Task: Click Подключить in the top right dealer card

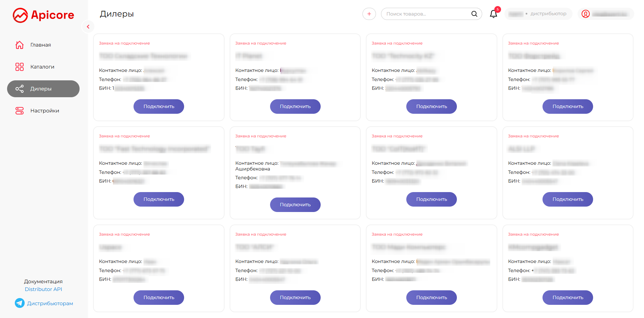Action: click(x=568, y=106)
